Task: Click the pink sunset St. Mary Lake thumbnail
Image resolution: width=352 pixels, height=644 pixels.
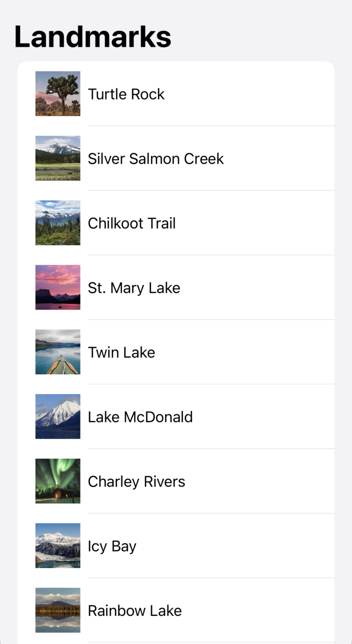Action: 58,287
